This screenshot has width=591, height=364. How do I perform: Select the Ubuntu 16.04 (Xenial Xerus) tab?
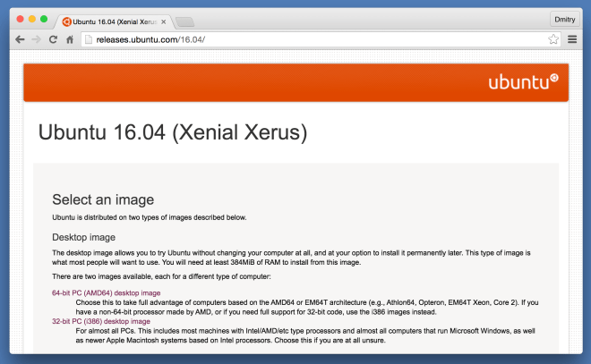[x=112, y=21]
